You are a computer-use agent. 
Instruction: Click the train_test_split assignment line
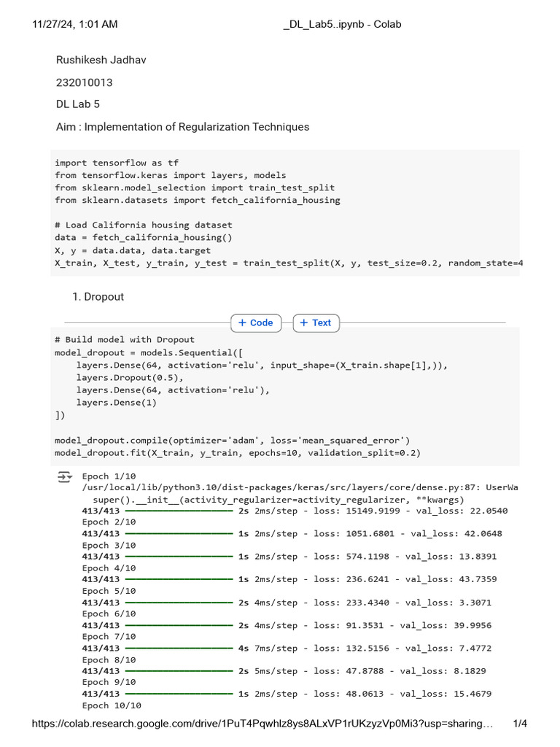(289, 263)
